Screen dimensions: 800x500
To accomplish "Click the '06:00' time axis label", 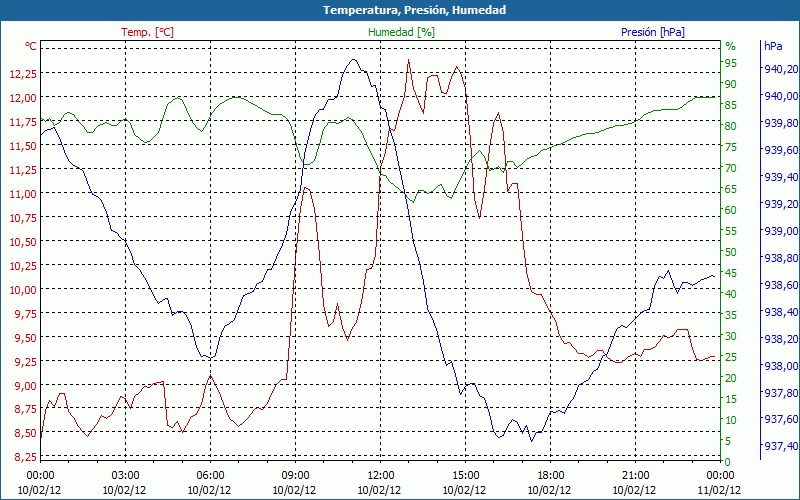I will pos(210,476).
